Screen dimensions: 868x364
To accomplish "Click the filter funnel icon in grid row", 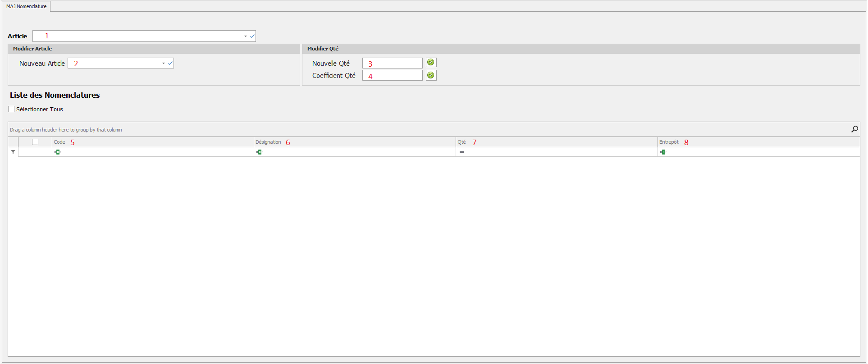I will point(13,152).
